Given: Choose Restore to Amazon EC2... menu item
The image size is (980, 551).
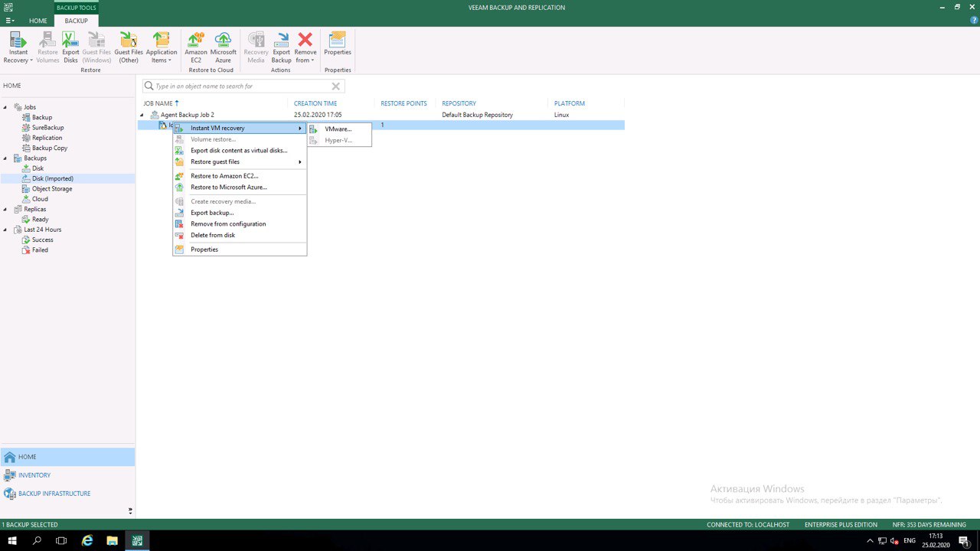Looking at the screenshot, I should click(x=240, y=176).
